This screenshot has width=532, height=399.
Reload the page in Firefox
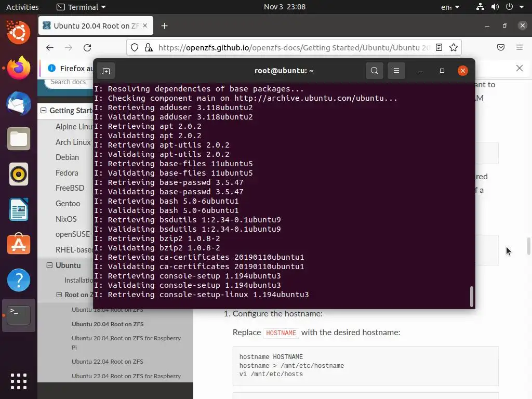(87, 47)
